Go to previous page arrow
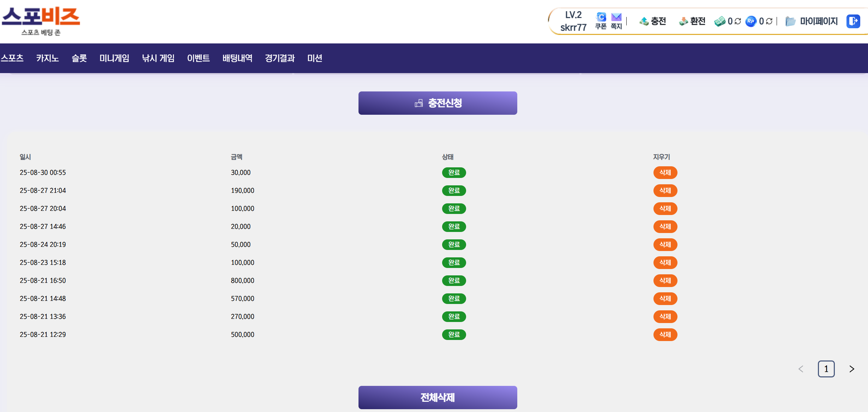Image resolution: width=868 pixels, height=412 pixels. coord(801,369)
